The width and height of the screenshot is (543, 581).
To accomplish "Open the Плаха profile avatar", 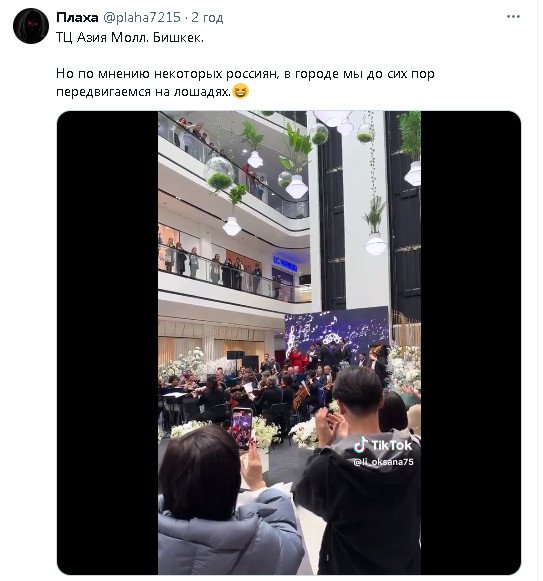I will 31,26.
